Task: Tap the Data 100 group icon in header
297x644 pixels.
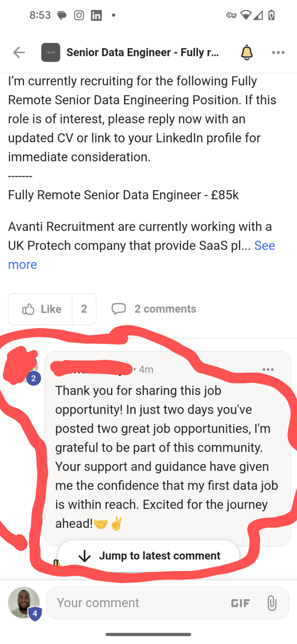Action: (x=50, y=52)
